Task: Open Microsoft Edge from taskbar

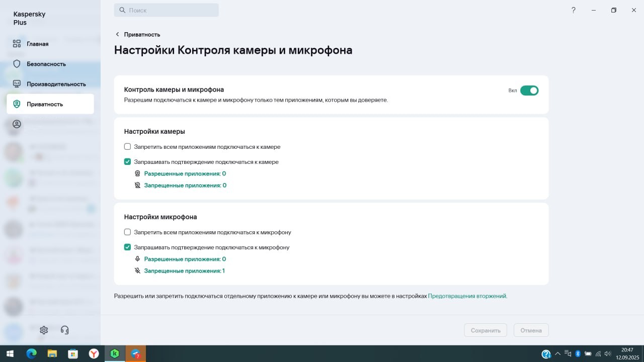Action: (x=31, y=354)
